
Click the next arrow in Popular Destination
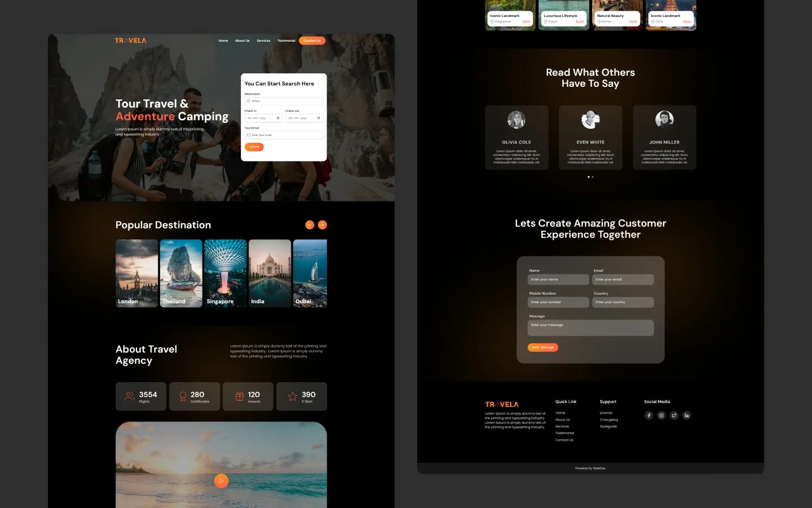coord(323,225)
